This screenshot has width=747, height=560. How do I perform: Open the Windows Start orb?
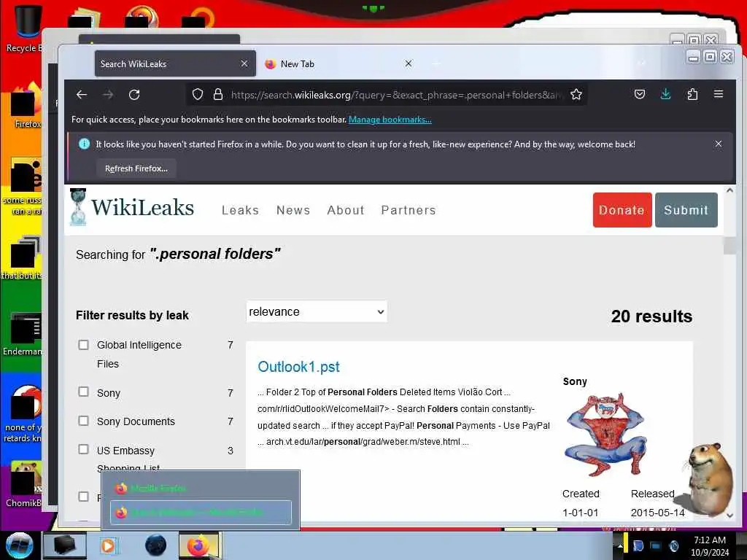pyautogui.click(x=20, y=545)
